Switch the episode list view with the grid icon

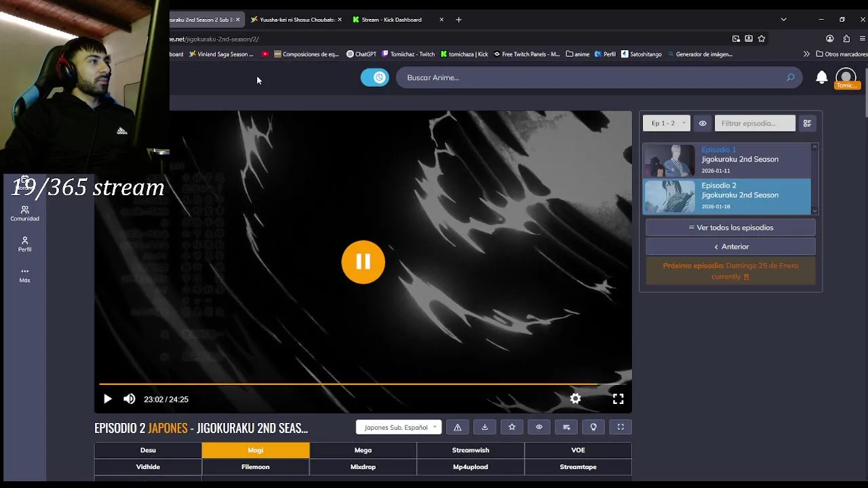(x=807, y=123)
